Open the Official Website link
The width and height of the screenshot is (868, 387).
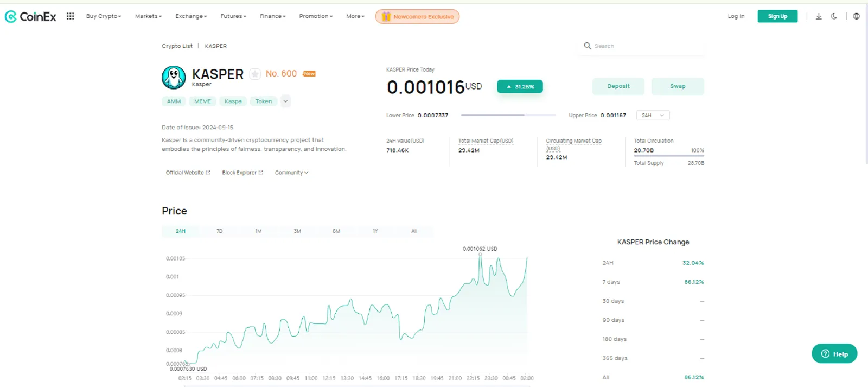coord(188,173)
